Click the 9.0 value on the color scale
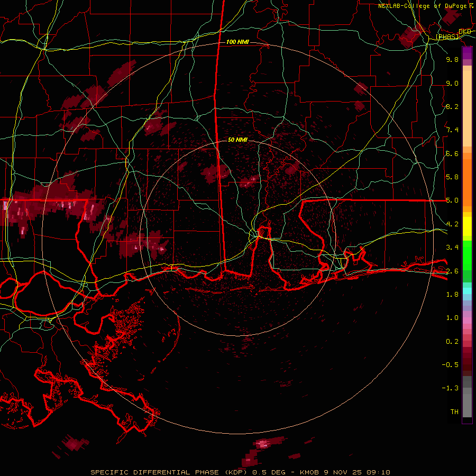 [452, 83]
